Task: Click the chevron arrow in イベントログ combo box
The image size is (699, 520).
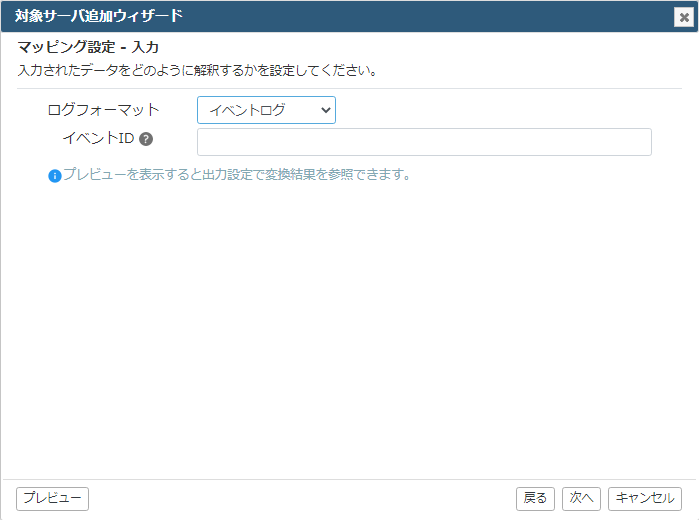Action: pos(326,110)
